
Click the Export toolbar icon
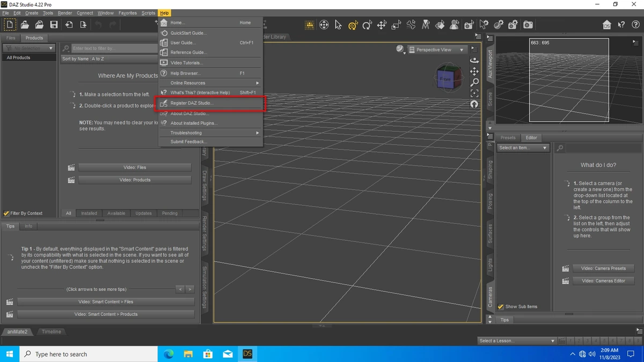(83, 25)
